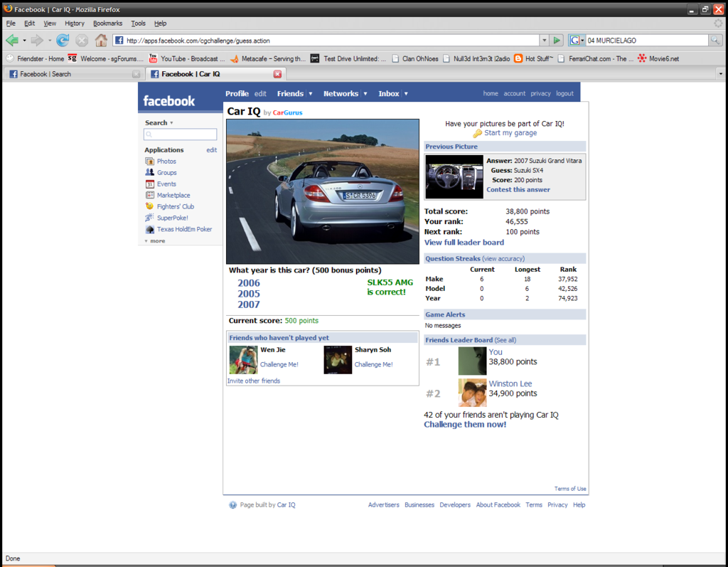This screenshot has height=567, width=728.
Task: Expand the Friends menu dropdown arrow
Action: click(x=310, y=94)
